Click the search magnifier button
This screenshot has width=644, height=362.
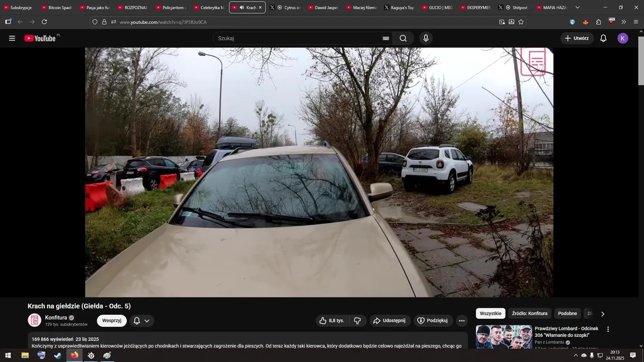403,38
